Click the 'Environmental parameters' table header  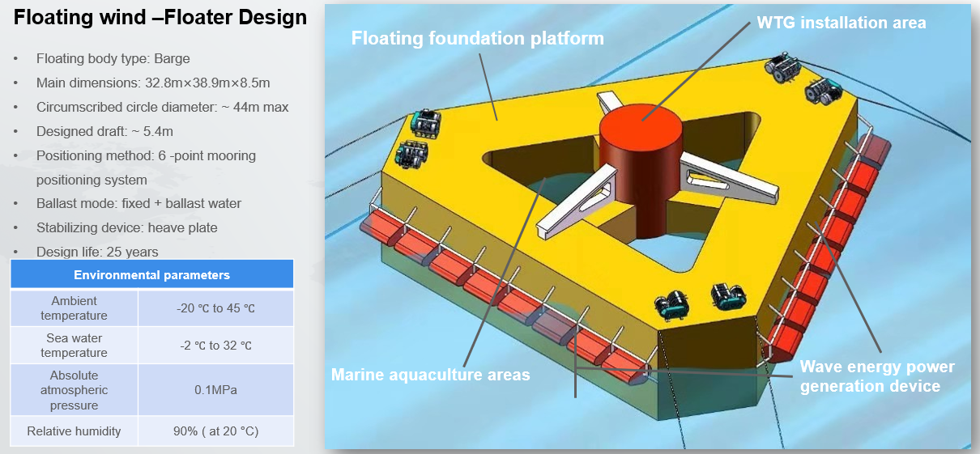click(151, 274)
